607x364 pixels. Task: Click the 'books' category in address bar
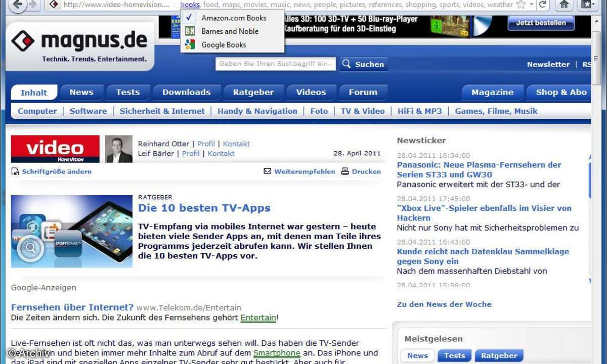click(x=190, y=5)
